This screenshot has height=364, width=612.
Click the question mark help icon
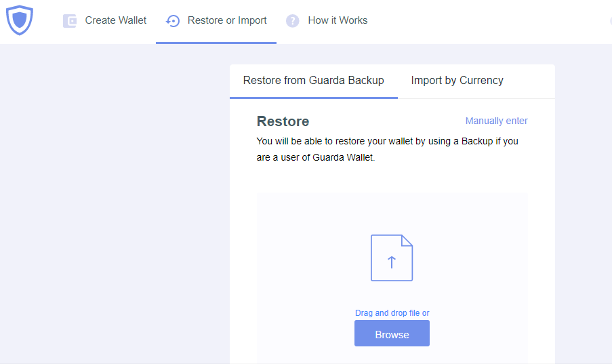(292, 21)
